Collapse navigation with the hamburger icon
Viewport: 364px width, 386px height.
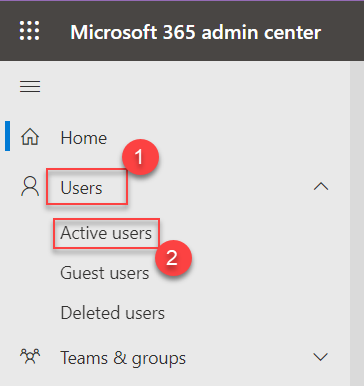(30, 86)
